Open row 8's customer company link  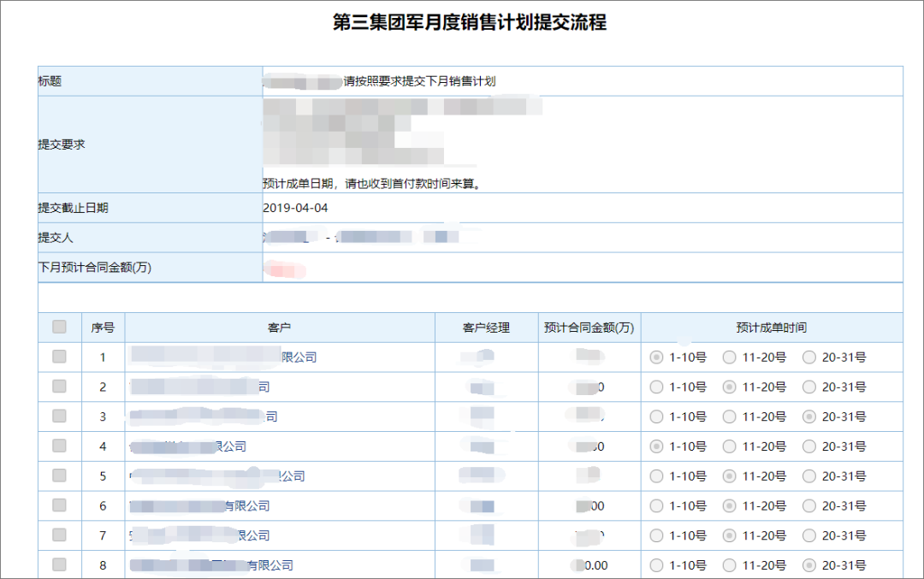pos(211,565)
